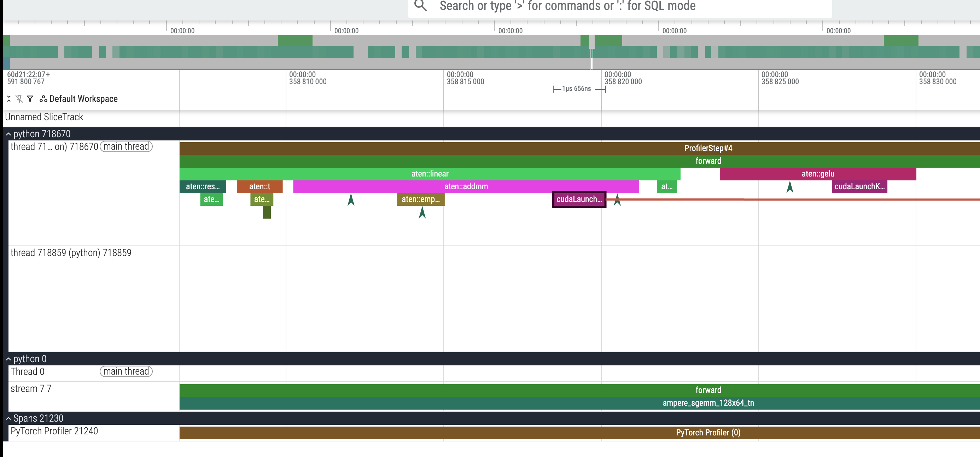Collapse the python 718670 process group
980x457 pixels.
coord(8,134)
